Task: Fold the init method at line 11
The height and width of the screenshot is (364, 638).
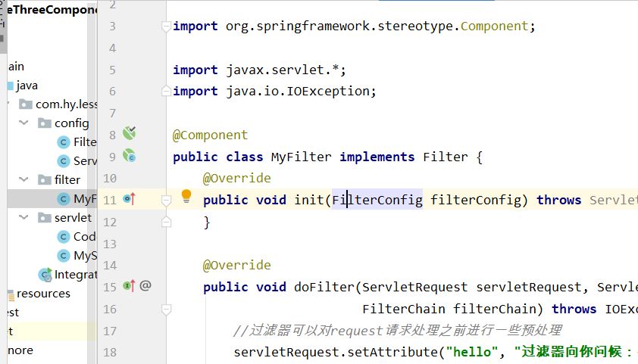Action: click(x=166, y=201)
